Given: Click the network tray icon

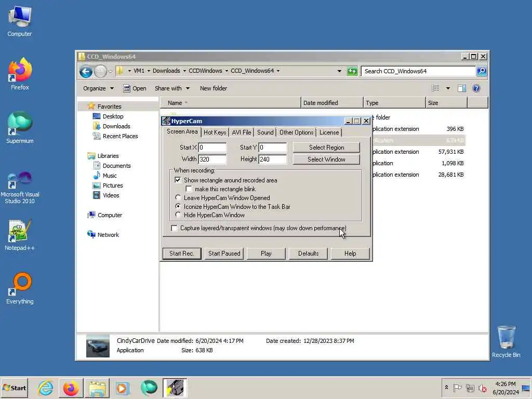Looking at the screenshot, I should tap(470, 388).
